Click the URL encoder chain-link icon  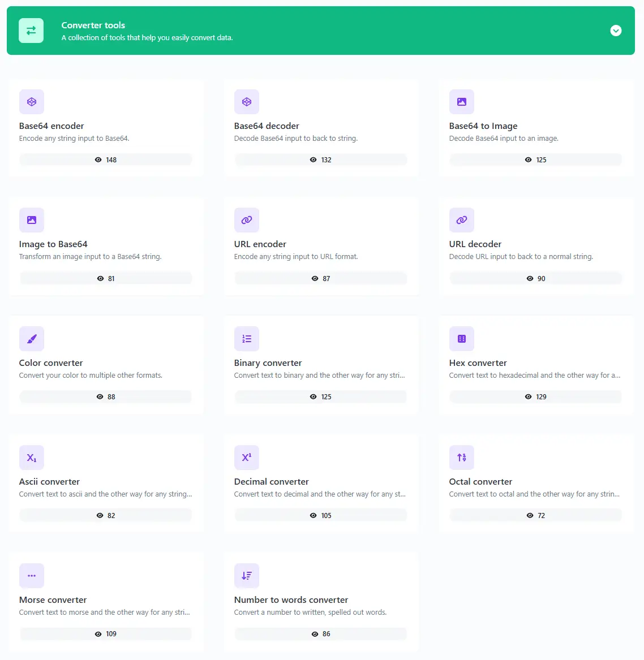pyautogui.click(x=247, y=220)
